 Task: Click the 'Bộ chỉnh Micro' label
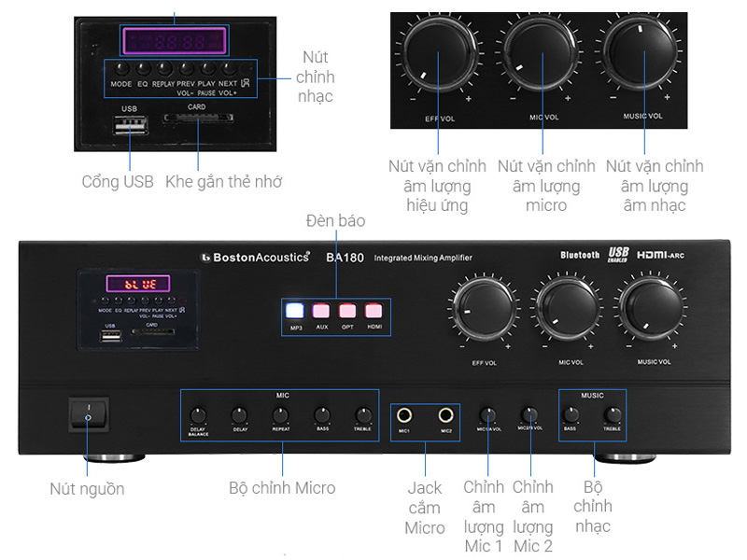pos(282,488)
